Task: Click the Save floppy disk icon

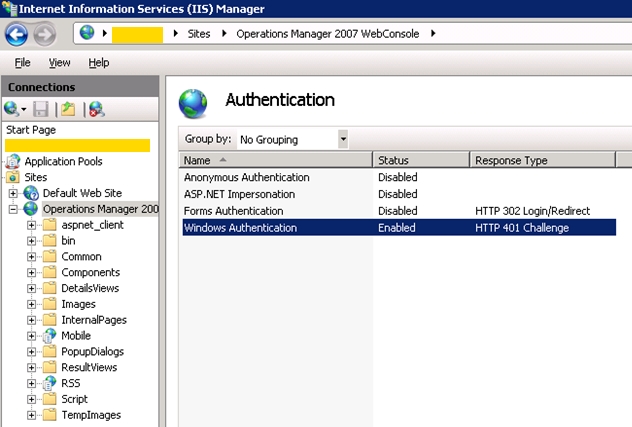Action: coord(40,109)
